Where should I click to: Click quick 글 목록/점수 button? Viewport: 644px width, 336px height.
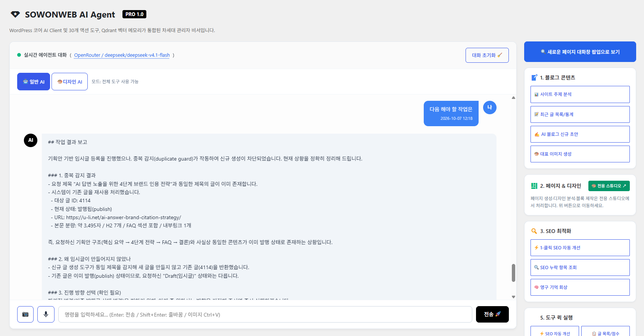(606, 332)
